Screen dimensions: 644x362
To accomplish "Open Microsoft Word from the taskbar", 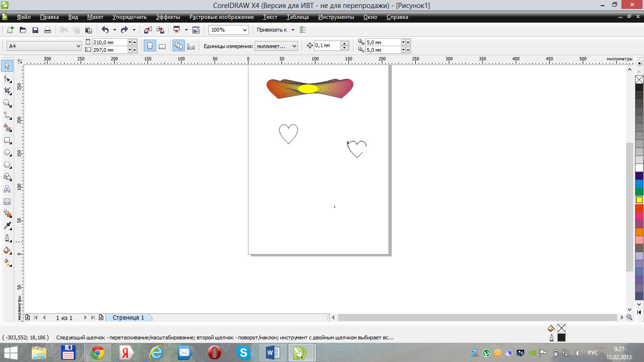I will [273, 353].
